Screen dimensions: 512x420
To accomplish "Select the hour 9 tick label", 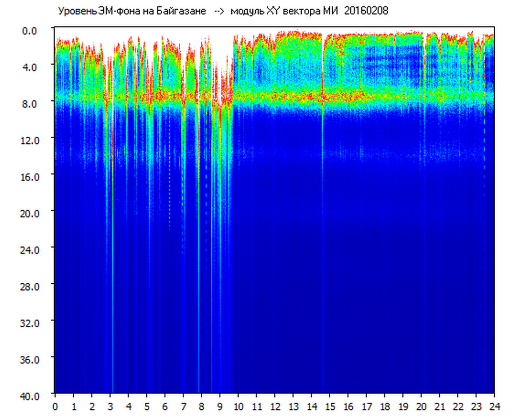I will [220, 406].
